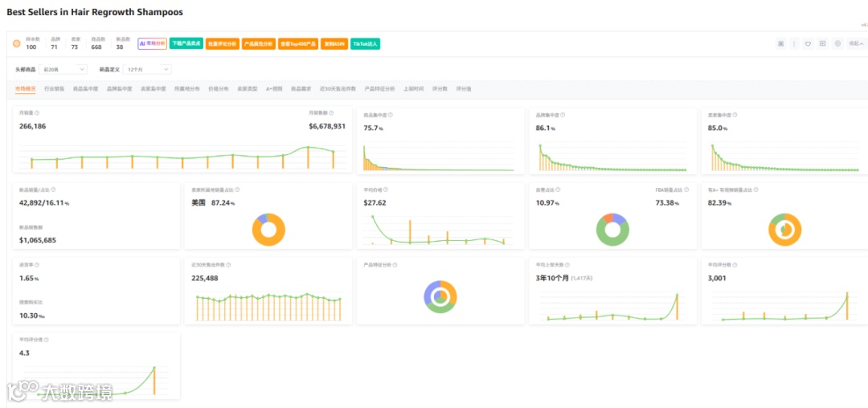Click the orange circle logo near sample count

click(x=17, y=43)
